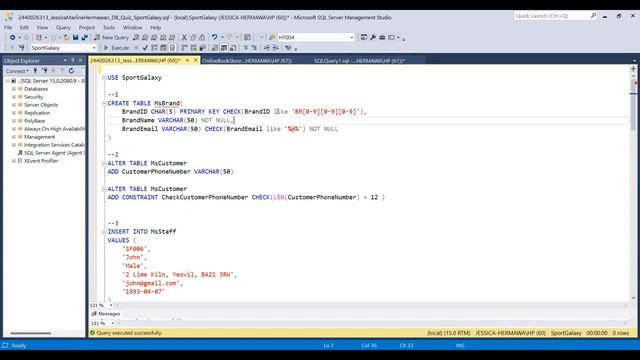
Task: Open the HT004 find combo box dropdown
Action: pos(352,37)
